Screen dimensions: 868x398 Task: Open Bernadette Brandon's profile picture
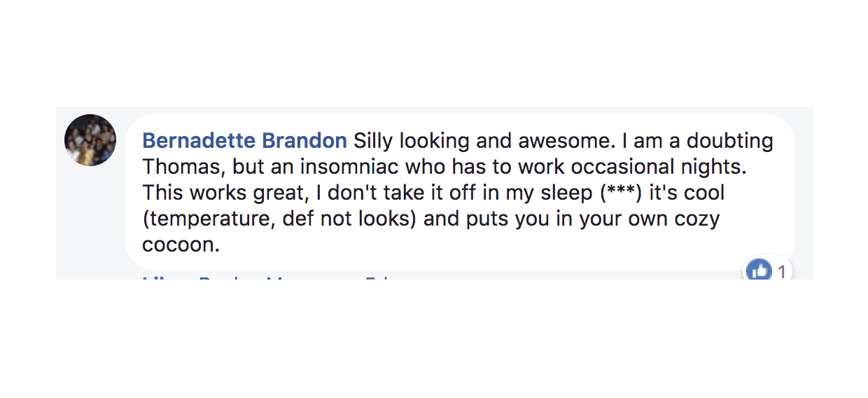pos(90,140)
